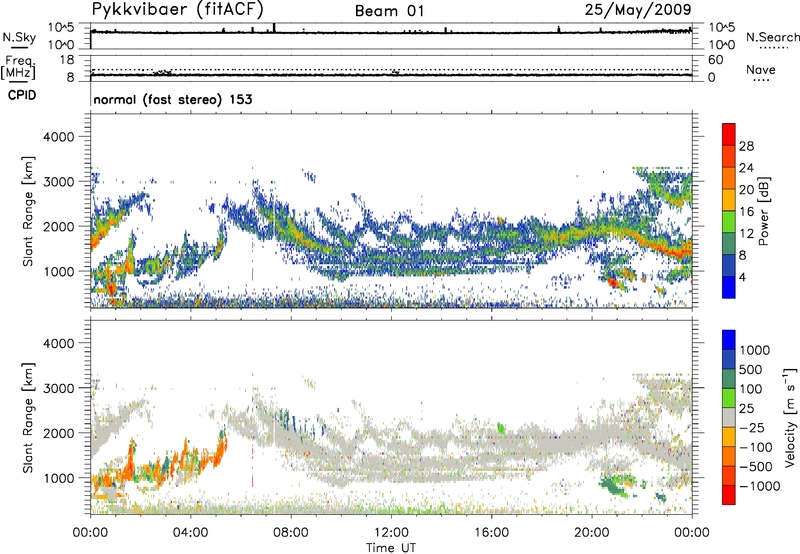
Task: Click the 'Nave' legend label
Action: click(761, 69)
